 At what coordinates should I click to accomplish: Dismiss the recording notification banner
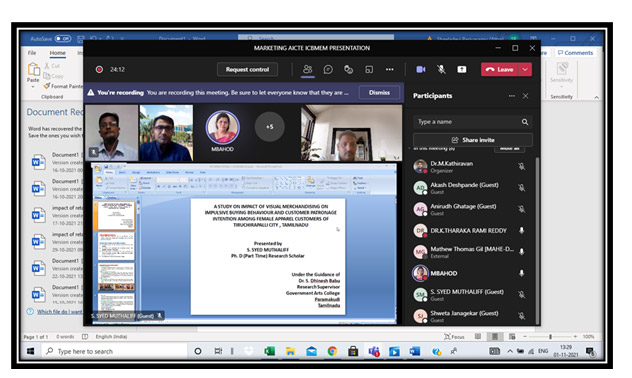tap(379, 92)
